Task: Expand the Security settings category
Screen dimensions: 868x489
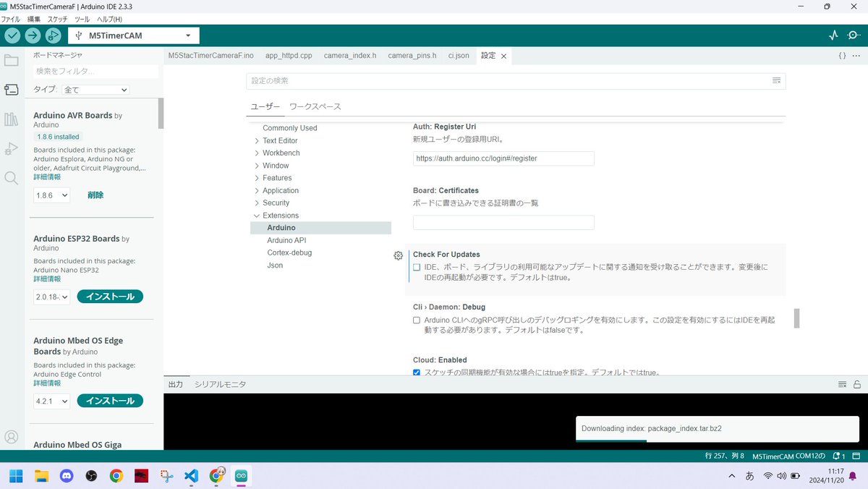Action: (276, 203)
